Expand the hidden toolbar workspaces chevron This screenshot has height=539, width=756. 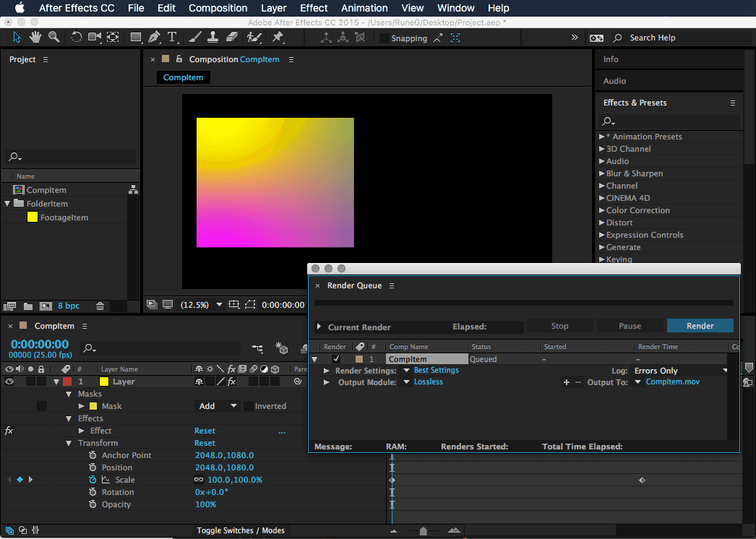point(575,37)
